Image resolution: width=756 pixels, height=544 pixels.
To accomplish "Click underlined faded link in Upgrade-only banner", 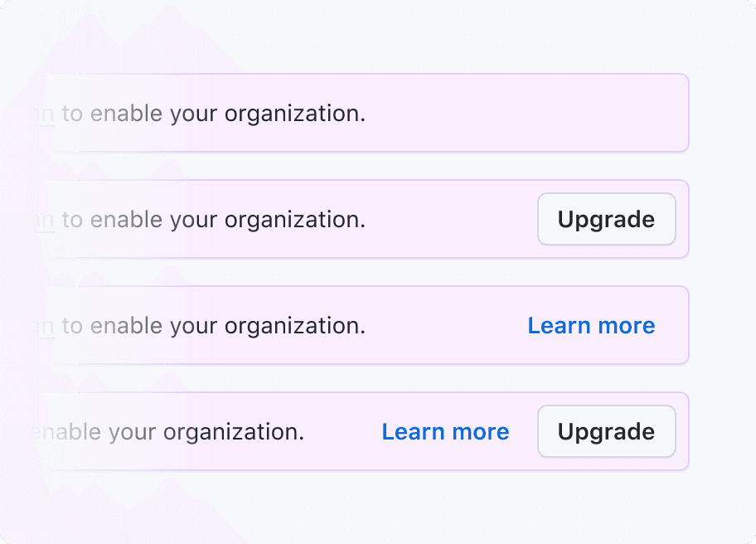I will 45,221.
